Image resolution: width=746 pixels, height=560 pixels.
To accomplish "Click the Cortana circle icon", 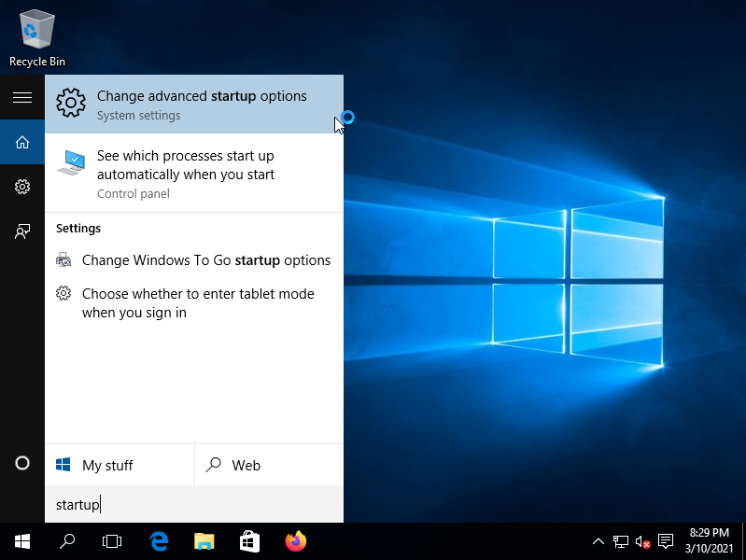I will tap(22, 464).
